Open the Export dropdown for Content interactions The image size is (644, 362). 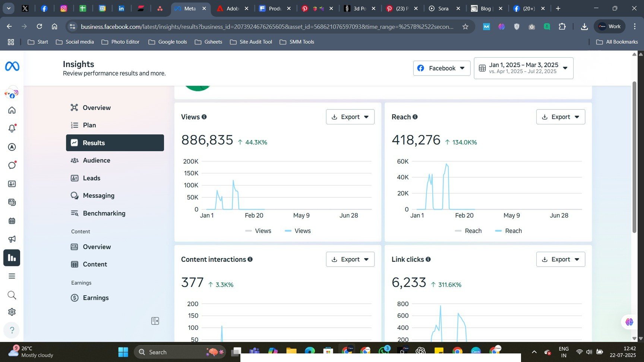click(x=350, y=259)
